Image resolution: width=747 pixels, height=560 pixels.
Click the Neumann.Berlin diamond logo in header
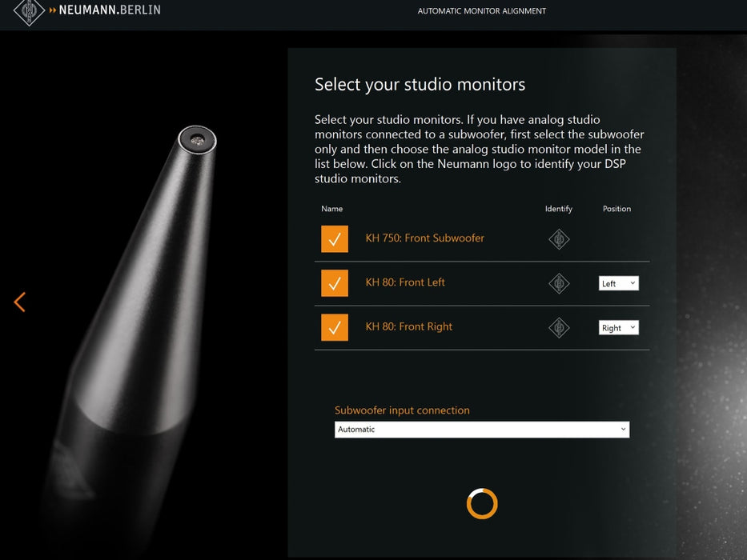(29, 11)
